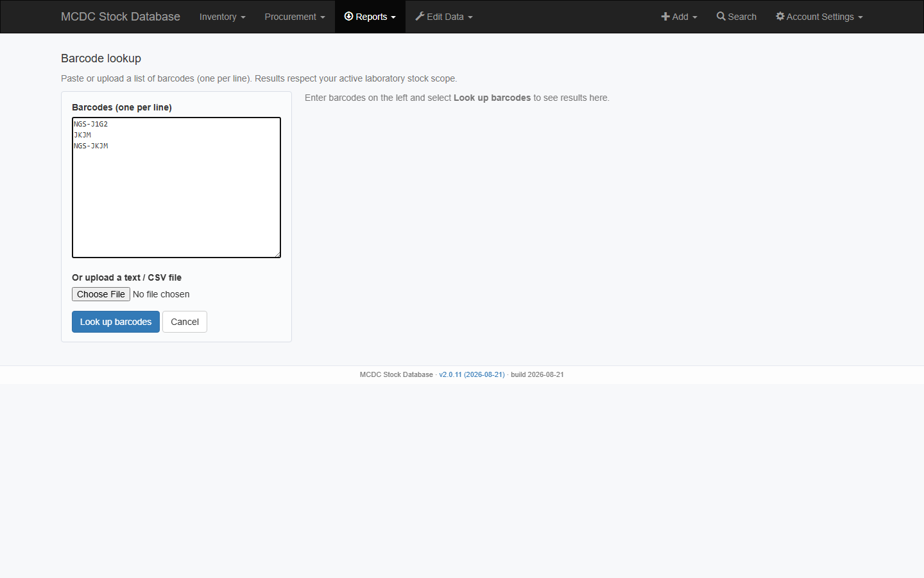Click Choose File to upload CSV
This screenshot has height=578, width=924.
tap(101, 294)
